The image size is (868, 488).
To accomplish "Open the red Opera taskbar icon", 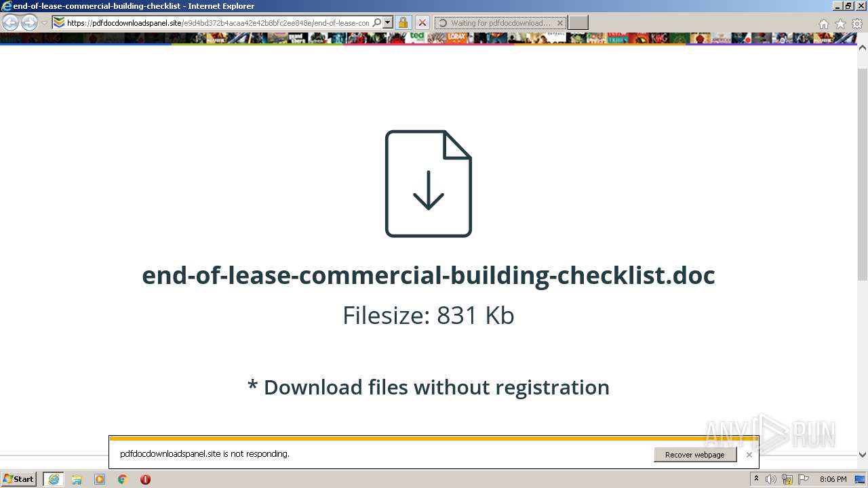I will [145, 479].
